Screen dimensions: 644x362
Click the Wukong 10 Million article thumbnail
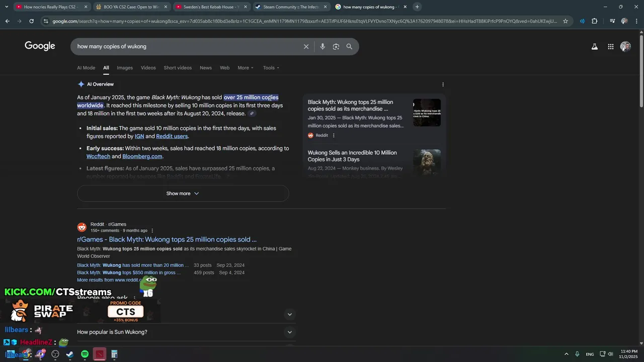pos(427,162)
